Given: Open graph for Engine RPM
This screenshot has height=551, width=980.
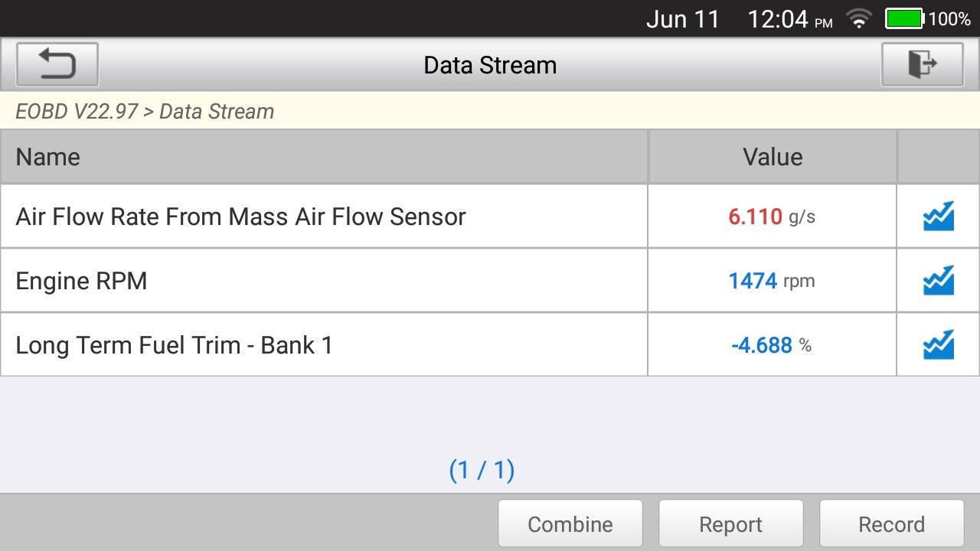Looking at the screenshot, I should click(938, 281).
